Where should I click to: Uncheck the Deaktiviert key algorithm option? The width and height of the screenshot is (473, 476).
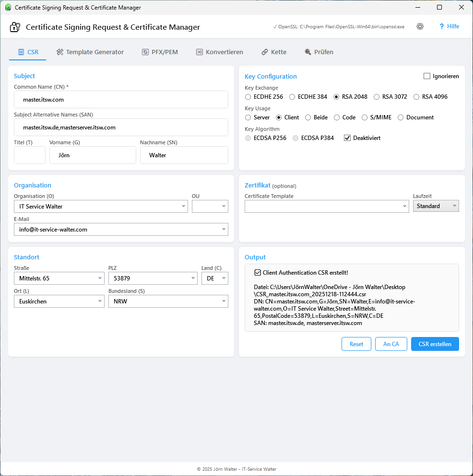click(x=347, y=138)
